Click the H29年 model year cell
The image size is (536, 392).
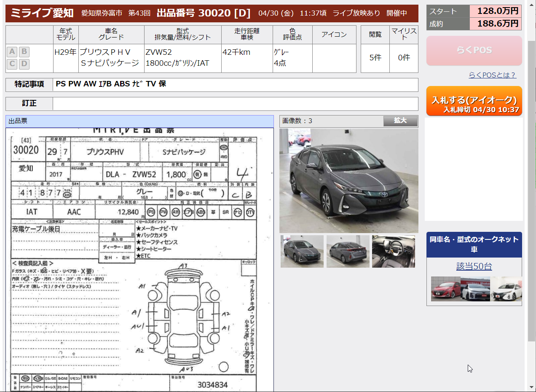tap(66, 58)
